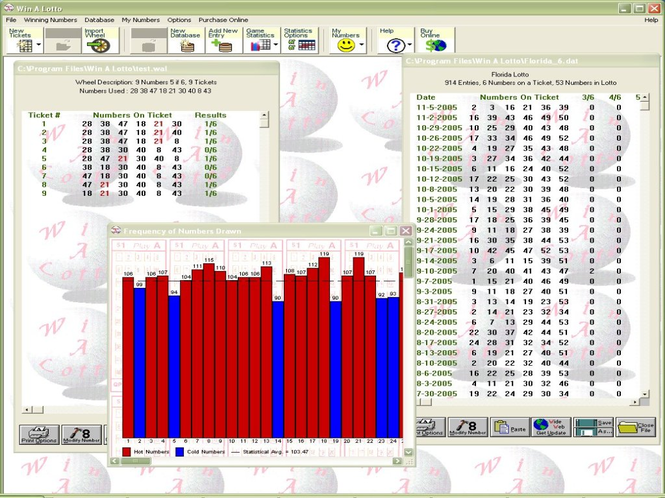Open the File menu

[x=11, y=20]
